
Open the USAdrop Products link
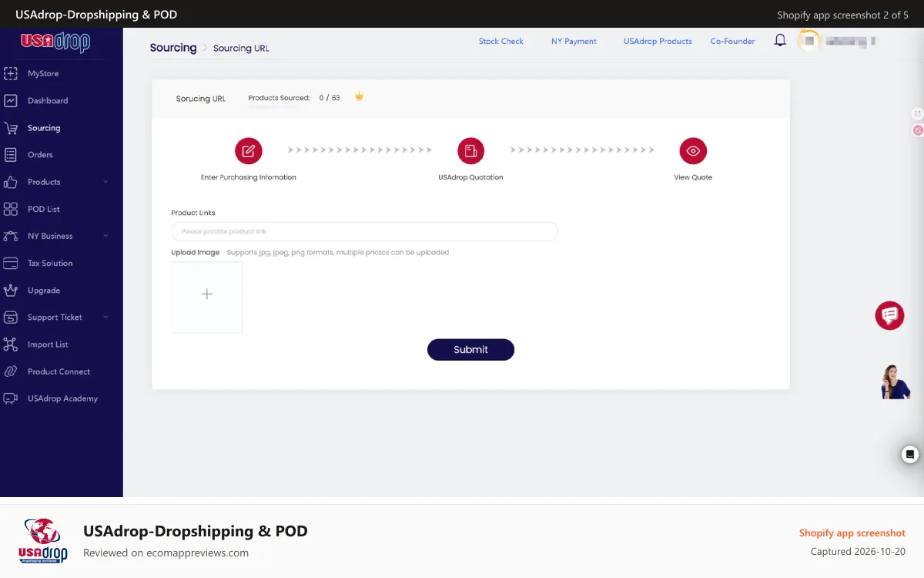[x=658, y=42]
